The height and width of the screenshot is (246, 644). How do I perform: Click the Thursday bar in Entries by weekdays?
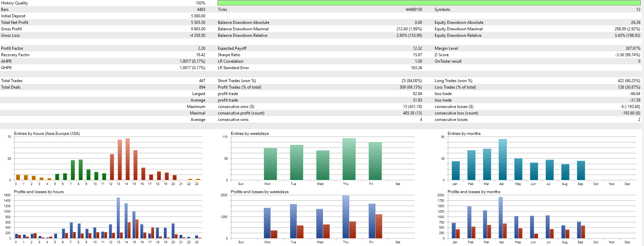[349, 159]
